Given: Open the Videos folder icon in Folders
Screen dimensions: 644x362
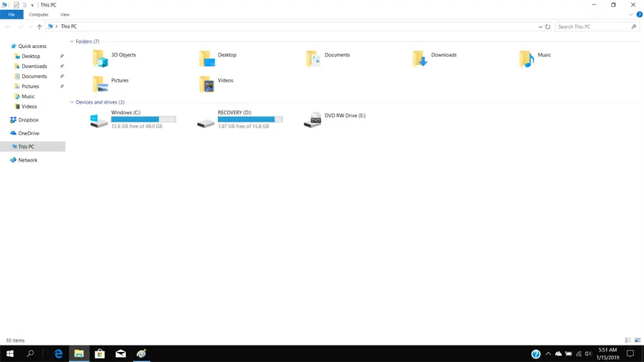Looking at the screenshot, I should pyautogui.click(x=207, y=84).
